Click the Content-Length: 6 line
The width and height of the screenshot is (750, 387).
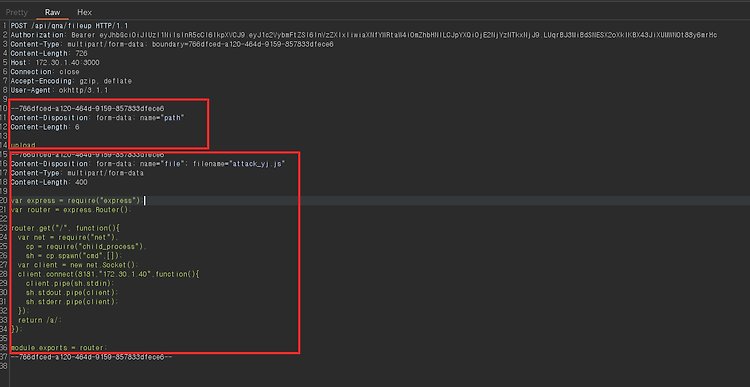[45, 127]
